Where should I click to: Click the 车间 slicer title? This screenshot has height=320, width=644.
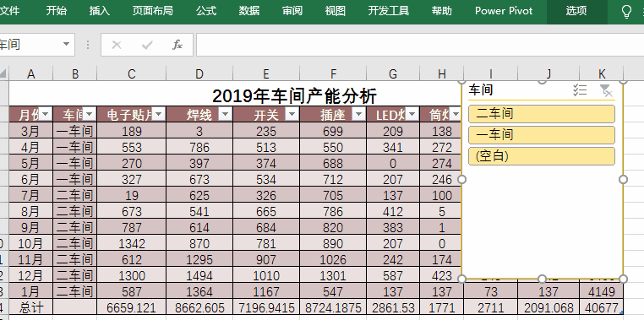(x=481, y=89)
